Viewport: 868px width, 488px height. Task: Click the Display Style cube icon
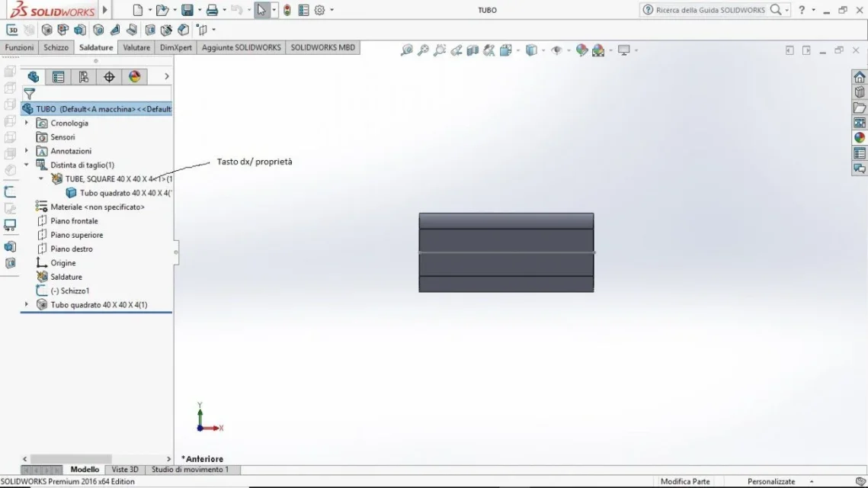[x=531, y=50]
